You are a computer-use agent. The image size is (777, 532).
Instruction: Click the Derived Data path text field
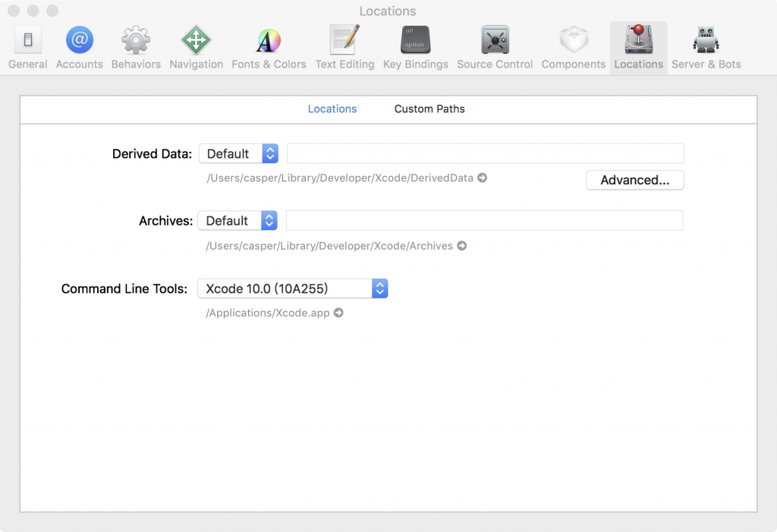[485, 153]
